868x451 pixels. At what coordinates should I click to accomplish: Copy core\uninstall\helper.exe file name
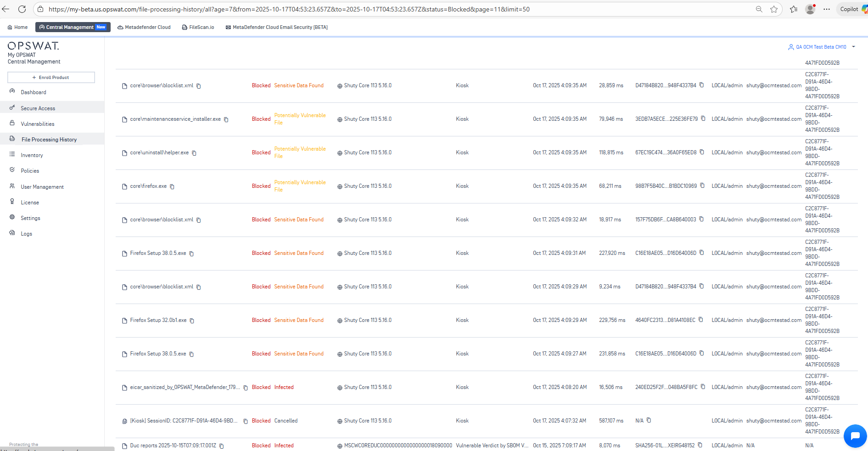194,153
